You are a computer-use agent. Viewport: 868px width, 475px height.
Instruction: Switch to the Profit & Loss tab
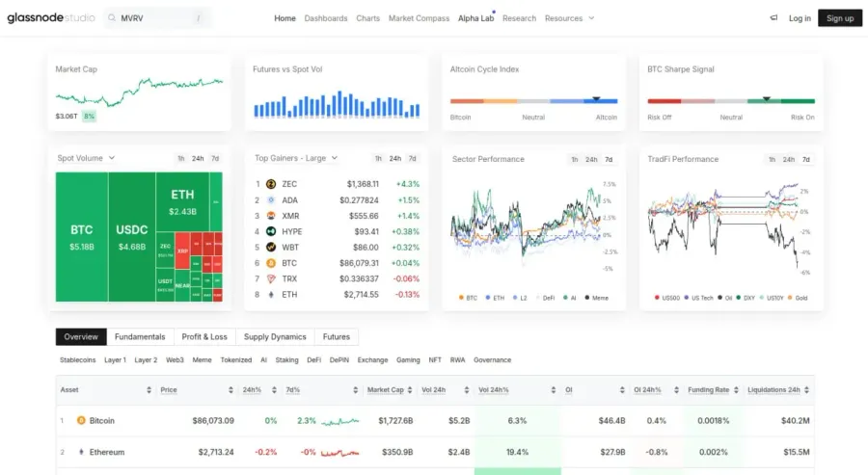pyautogui.click(x=204, y=337)
